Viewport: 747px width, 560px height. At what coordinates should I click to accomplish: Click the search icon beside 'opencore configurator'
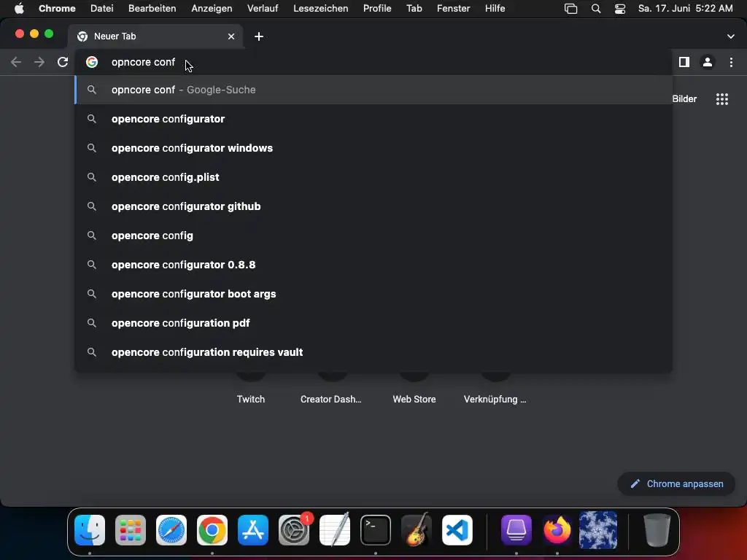coord(92,119)
